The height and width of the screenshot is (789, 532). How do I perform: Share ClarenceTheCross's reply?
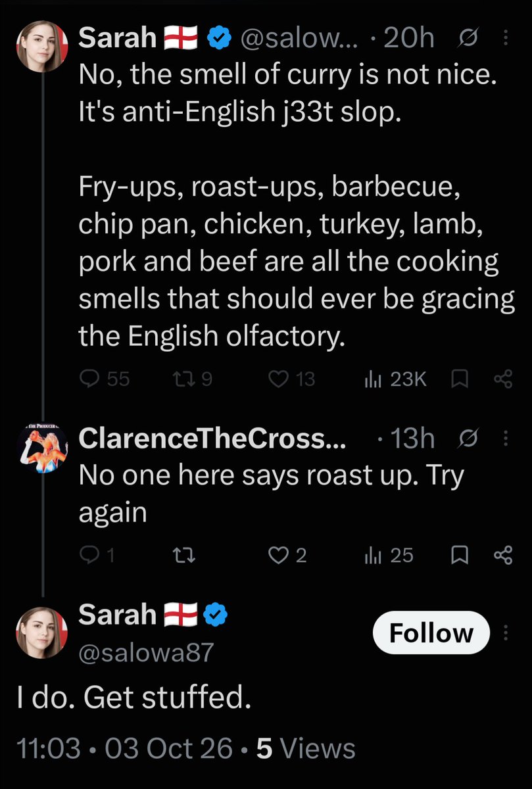click(502, 556)
